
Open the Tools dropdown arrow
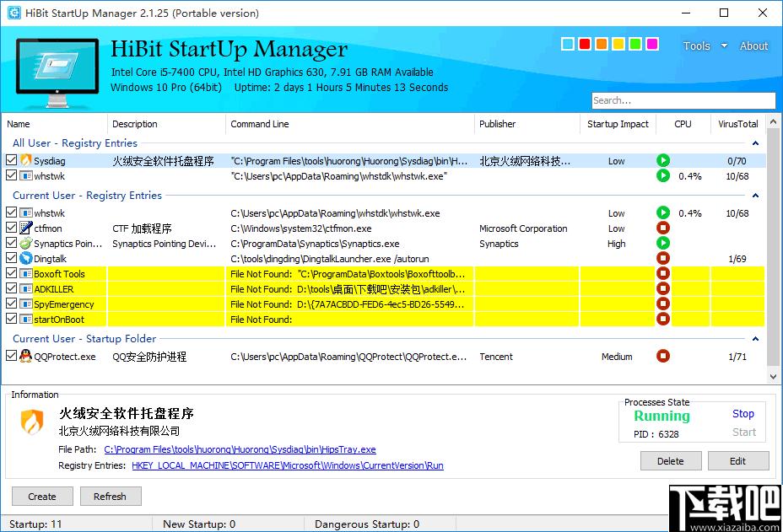click(724, 46)
